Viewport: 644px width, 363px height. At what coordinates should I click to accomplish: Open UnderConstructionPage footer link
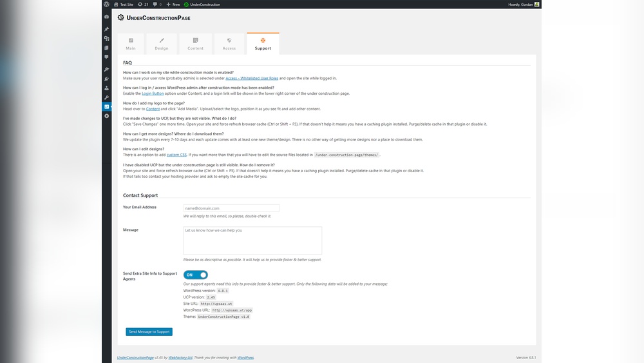(x=135, y=358)
